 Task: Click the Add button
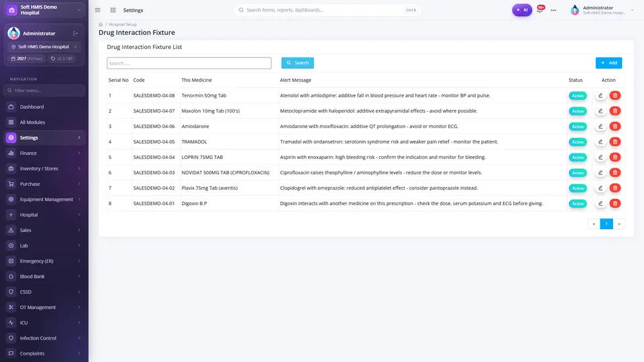point(608,63)
